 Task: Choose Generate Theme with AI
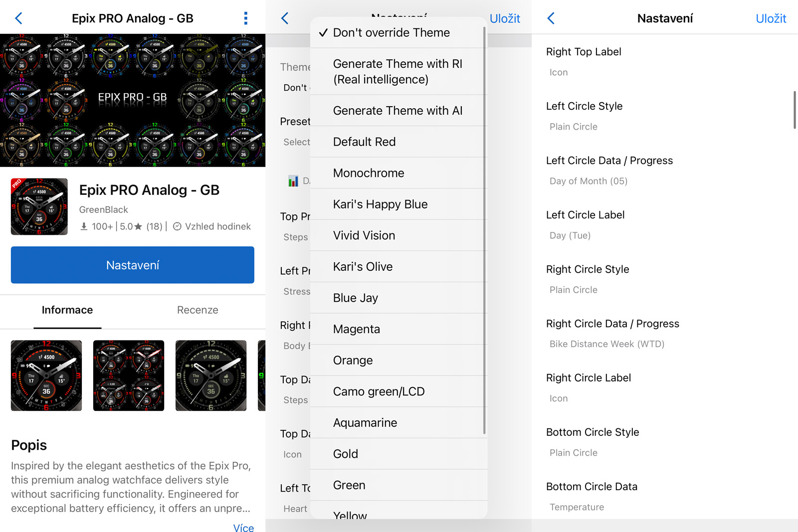pyautogui.click(x=399, y=111)
